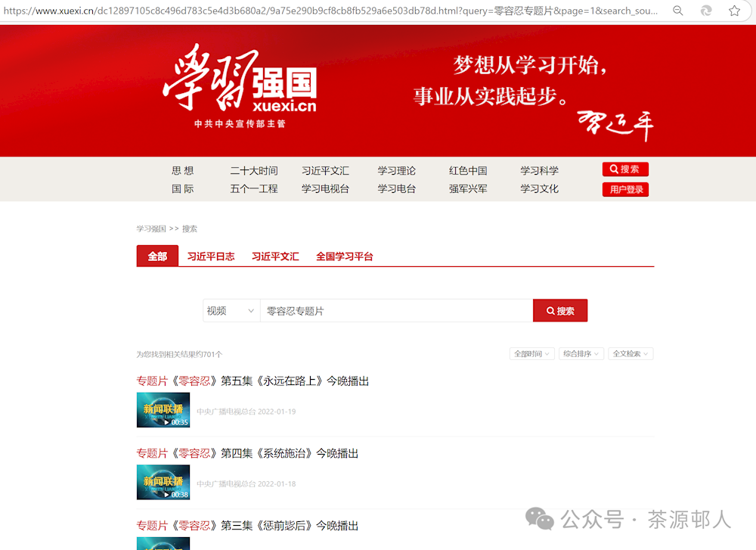The image size is (756, 550).
Task: Click the browser refresh-style icon in address bar
Action: coord(706,11)
